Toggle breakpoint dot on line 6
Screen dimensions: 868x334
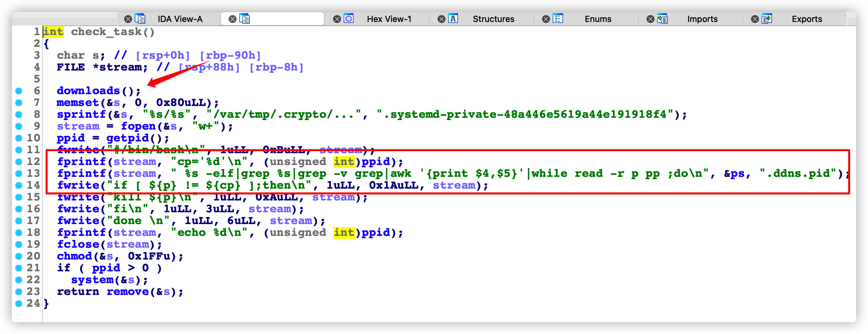(x=19, y=91)
